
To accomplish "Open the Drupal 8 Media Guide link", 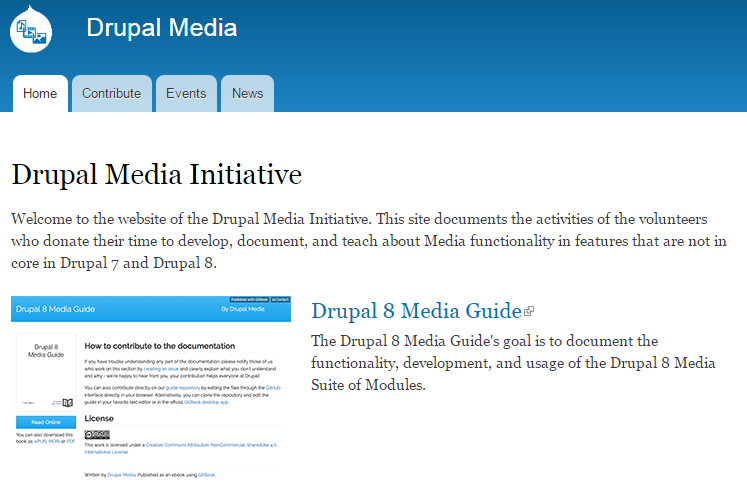I will (x=416, y=311).
